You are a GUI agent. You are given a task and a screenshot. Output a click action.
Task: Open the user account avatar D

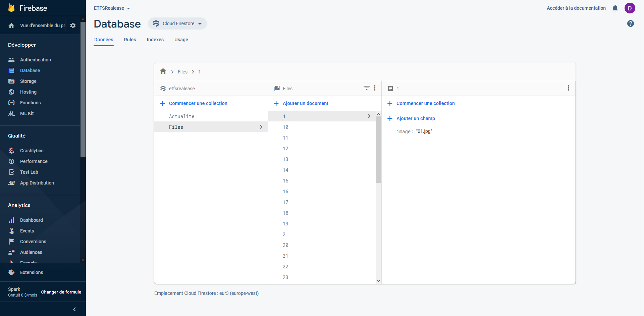(630, 8)
